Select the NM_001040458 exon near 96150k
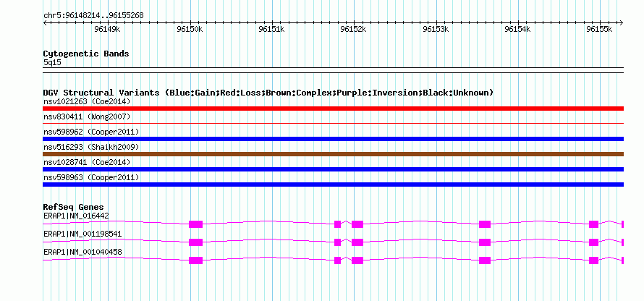This screenshot has height=301, width=644. (x=196, y=260)
